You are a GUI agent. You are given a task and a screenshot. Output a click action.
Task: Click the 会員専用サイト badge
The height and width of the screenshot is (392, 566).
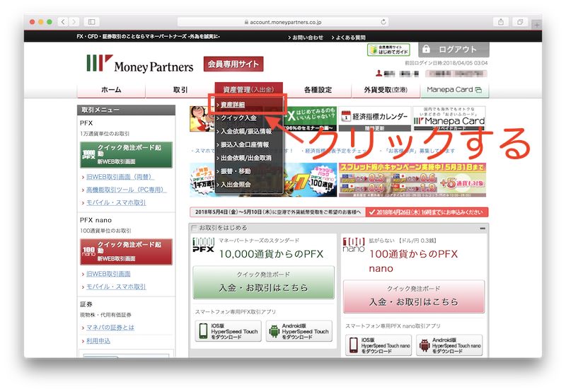[233, 64]
